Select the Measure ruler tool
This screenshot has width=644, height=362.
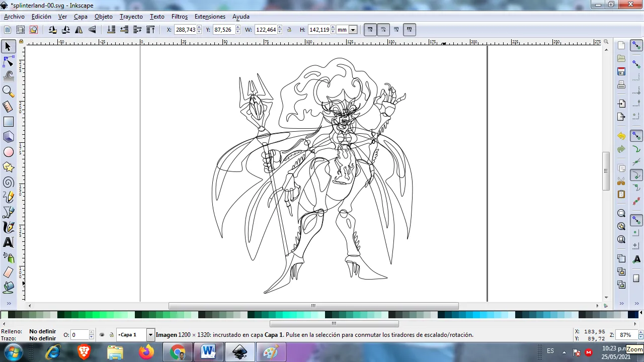coord(8,107)
